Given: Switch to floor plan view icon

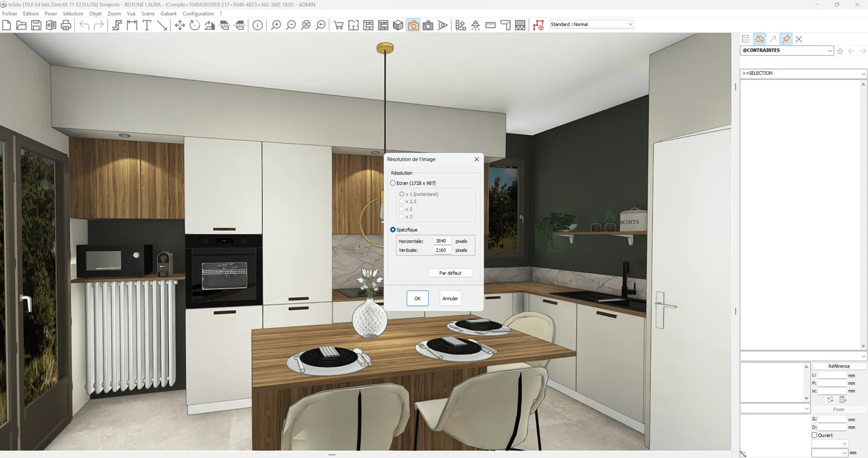Looking at the screenshot, I should (x=353, y=25).
